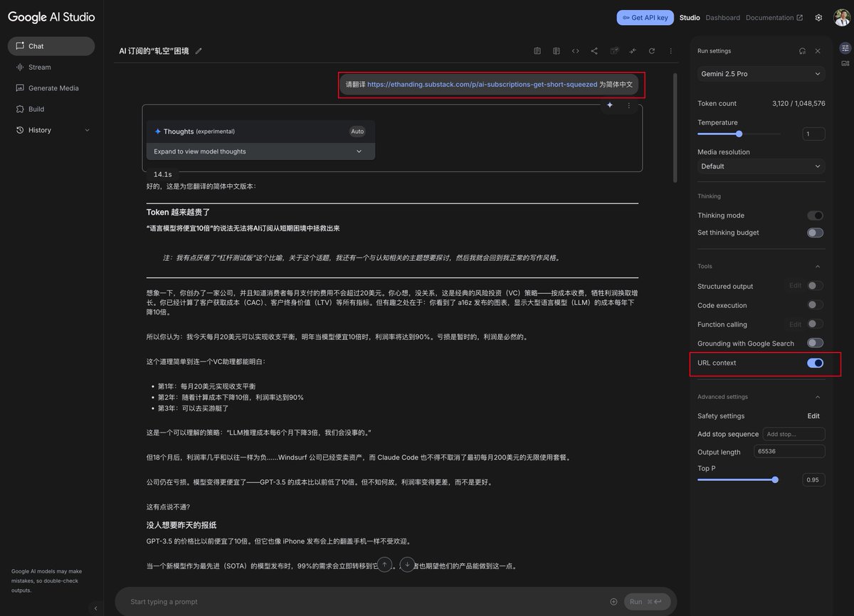Jump to previous turn with up arrow
The width and height of the screenshot is (854, 616).
pos(384,565)
